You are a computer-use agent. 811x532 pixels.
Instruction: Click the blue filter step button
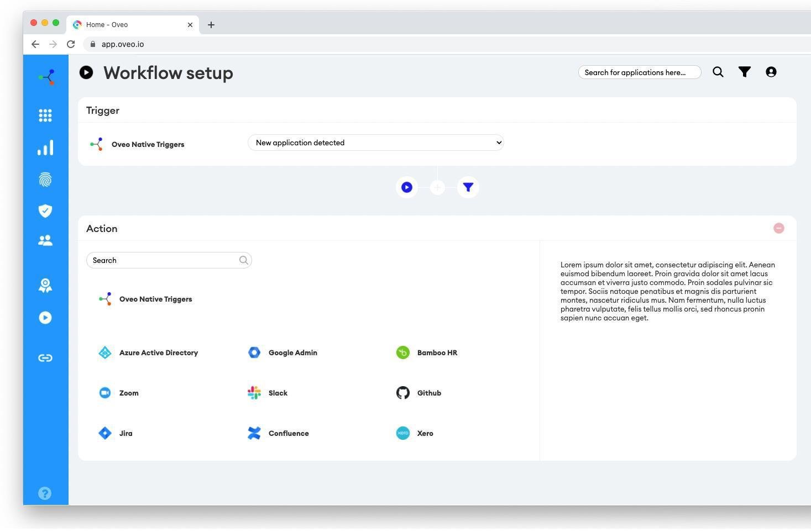coord(468,187)
